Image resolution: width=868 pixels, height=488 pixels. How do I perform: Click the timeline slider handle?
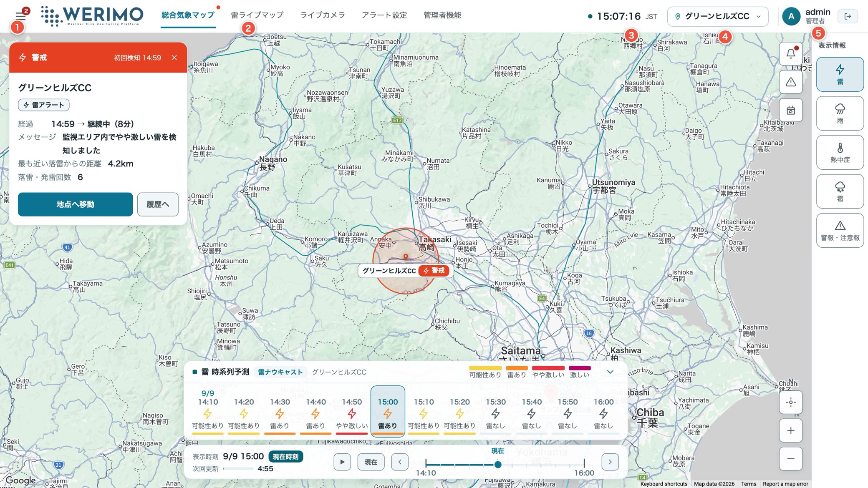(x=498, y=464)
